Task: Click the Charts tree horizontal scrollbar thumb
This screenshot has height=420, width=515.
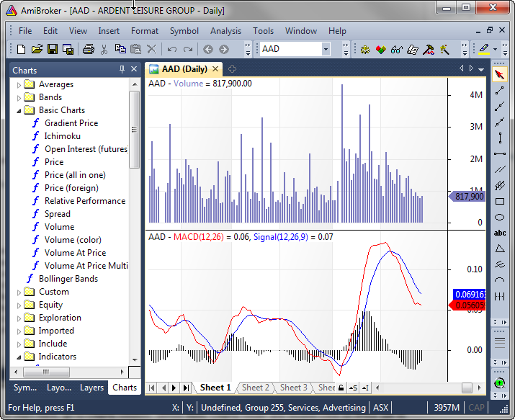Action: (x=46, y=372)
